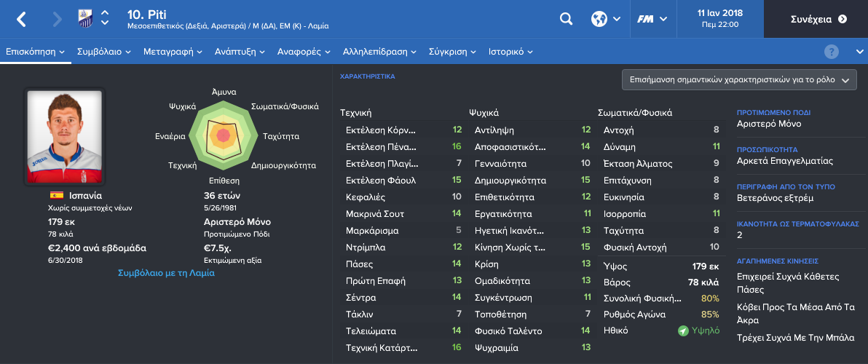
Task: Click the Συμβόλαιο με τη Λαμία link
Action: (167, 273)
